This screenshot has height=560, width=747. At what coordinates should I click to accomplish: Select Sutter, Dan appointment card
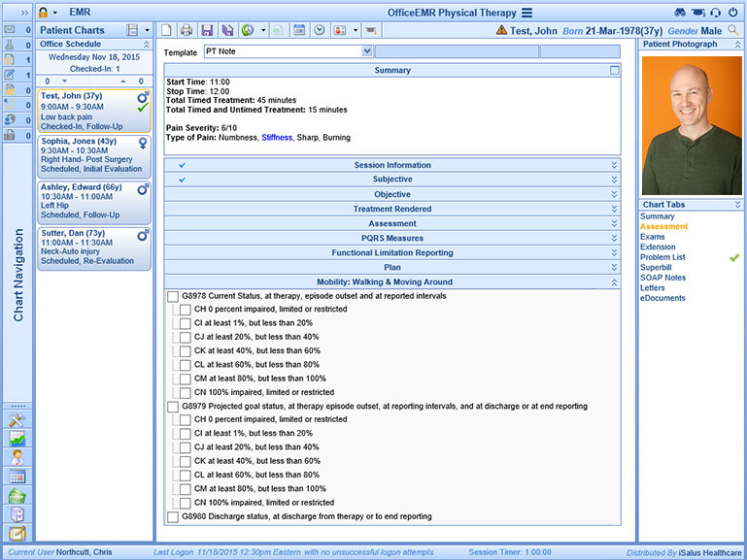point(94,248)
